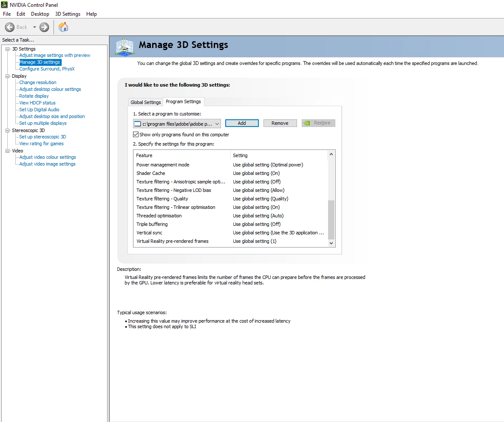Open Adjust desktop size and position
This screenshot has width=504, height=422.
point(52,116)
